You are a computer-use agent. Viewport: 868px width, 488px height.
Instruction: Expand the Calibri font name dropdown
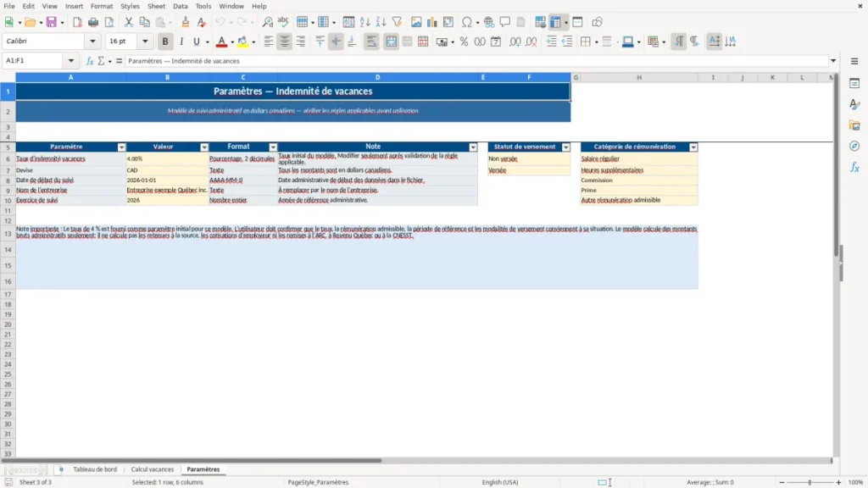(x=92, y=42)
